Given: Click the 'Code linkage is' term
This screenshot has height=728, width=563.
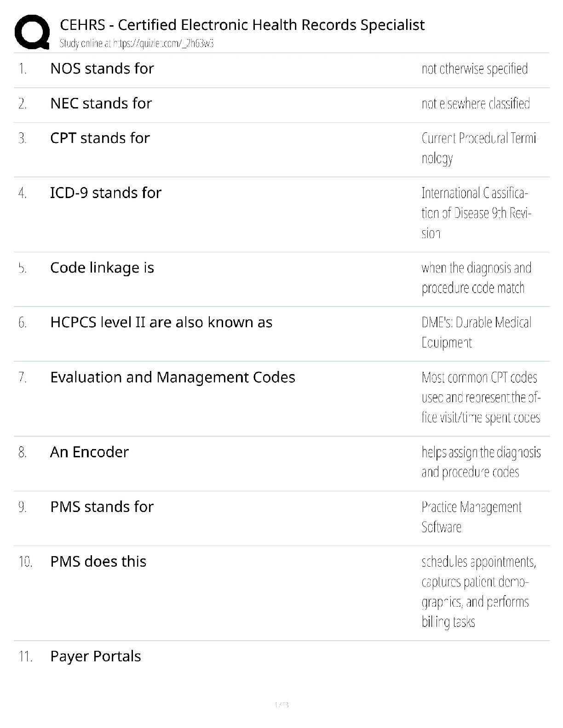Looking at the screenshot, I should pyautogui.click(x=102, y=268).
